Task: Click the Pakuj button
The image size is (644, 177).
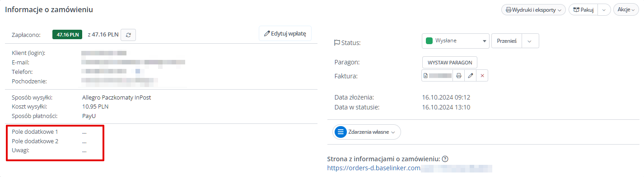Action: tap(583, 9)
